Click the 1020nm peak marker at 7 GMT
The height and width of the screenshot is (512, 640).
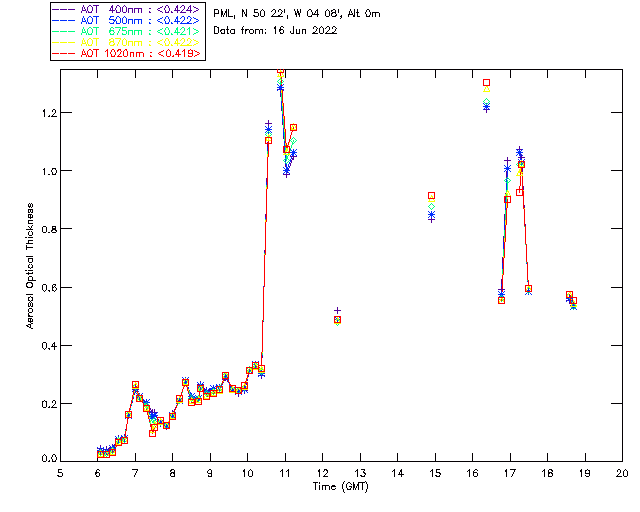pyautogui.click(x=135, y=385)
